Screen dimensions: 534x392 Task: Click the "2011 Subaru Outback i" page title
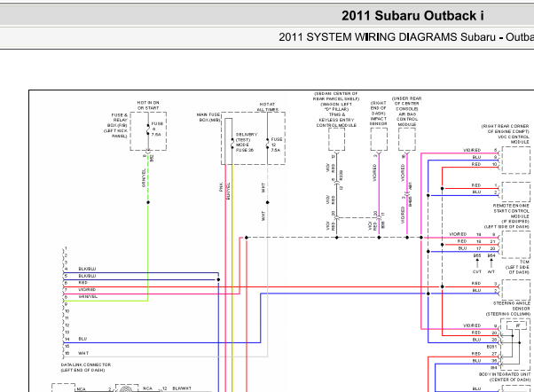(412, 16)
